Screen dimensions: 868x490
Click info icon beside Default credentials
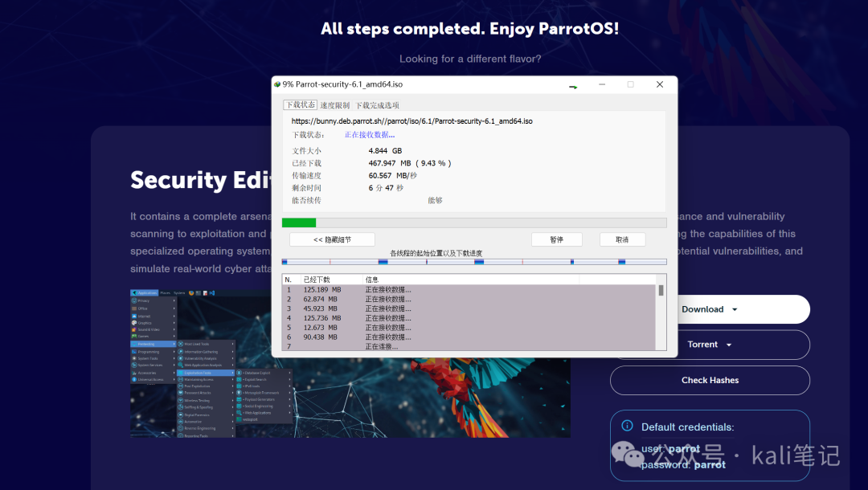[627, 425]
